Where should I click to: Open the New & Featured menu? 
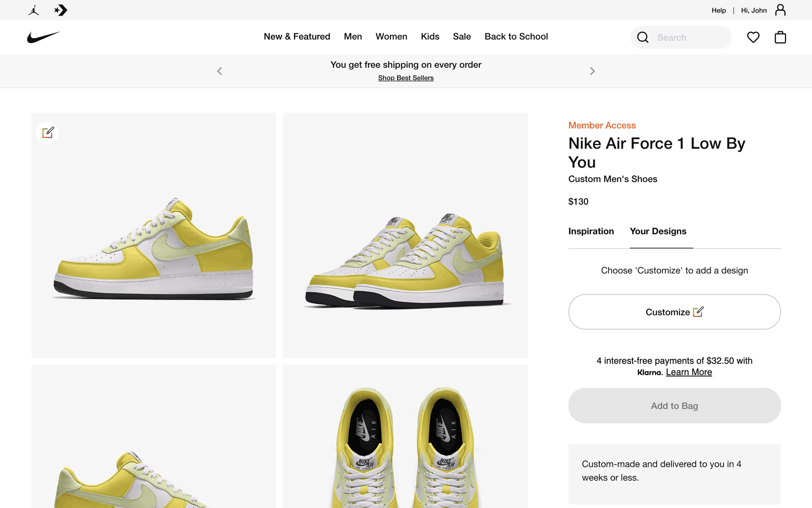pyautogui.click(x=297, y=36)
